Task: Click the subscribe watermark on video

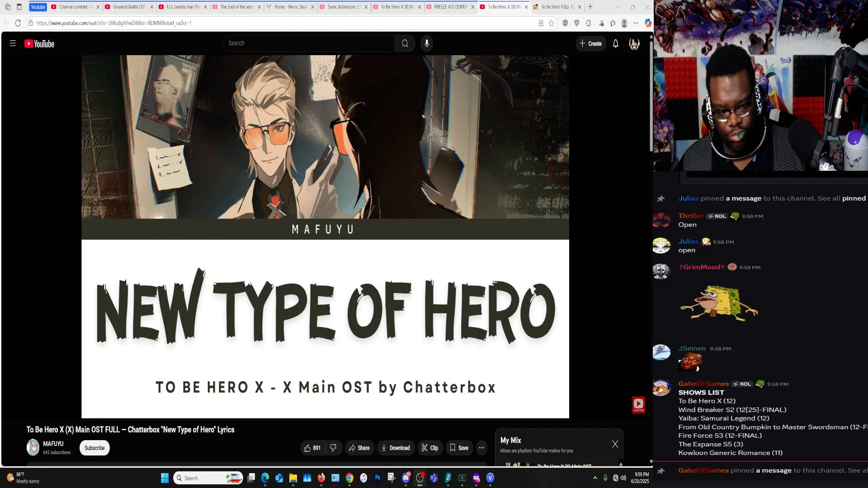Action: pyautogui.click(x=638, y=404)
